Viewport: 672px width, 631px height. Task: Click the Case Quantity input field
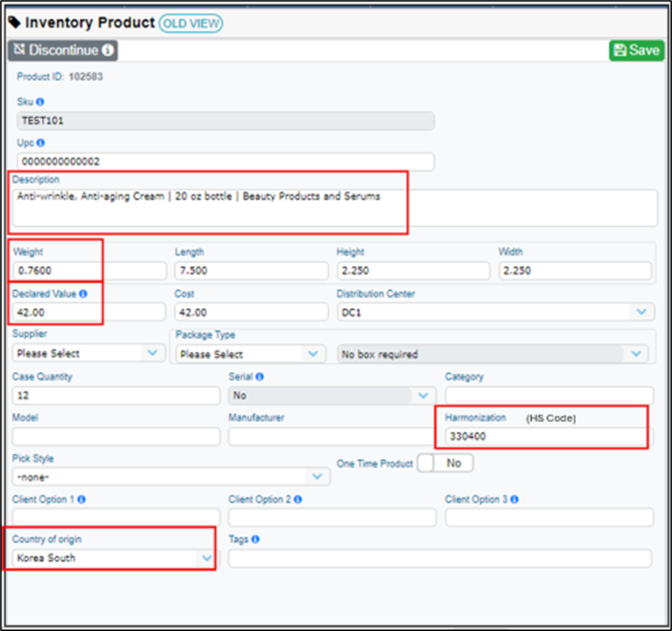coord(116,395)
